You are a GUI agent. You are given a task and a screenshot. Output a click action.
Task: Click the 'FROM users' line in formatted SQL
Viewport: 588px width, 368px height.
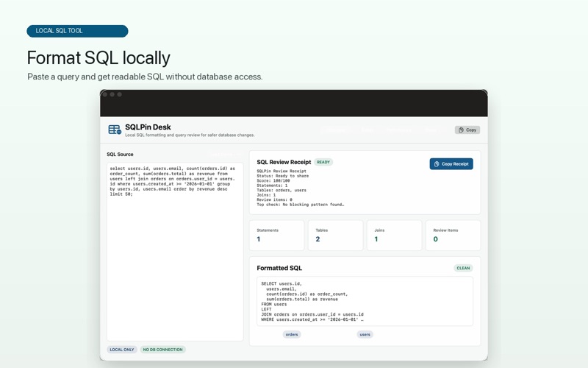(273, 304)
